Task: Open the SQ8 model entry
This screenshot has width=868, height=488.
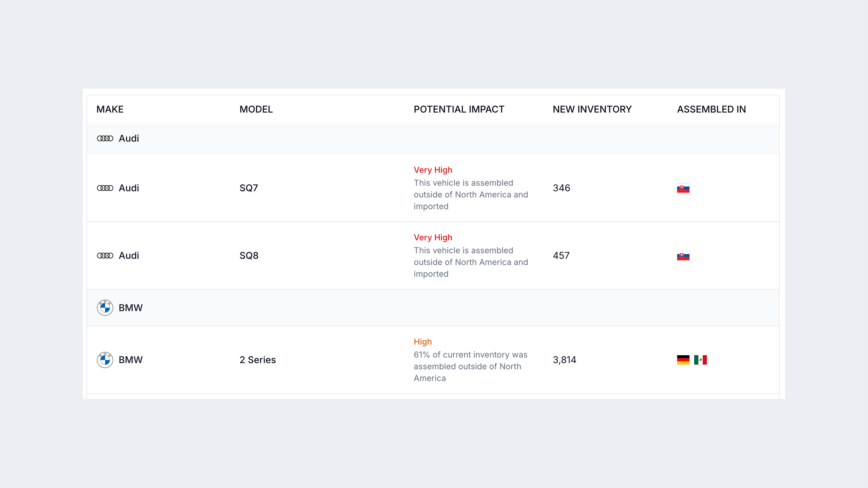Action: 249,256
